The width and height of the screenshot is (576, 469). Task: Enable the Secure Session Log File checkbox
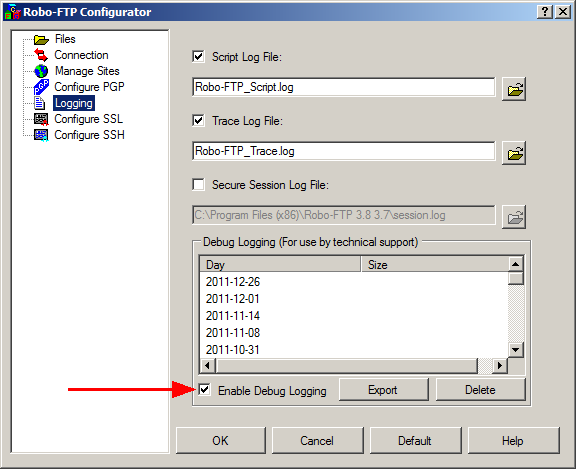click(198, 184)
